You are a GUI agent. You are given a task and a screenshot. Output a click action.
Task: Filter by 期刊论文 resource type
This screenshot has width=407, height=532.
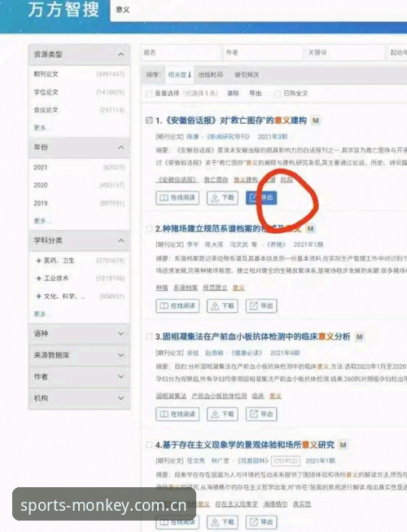pyautogui.click(x=46, y=74)
